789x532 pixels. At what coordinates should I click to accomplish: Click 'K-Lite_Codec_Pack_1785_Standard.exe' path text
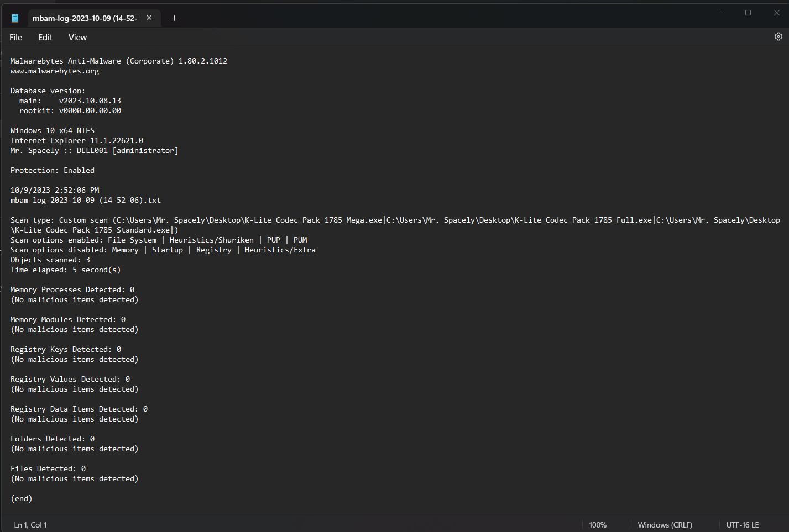click(x=92, y=230)
